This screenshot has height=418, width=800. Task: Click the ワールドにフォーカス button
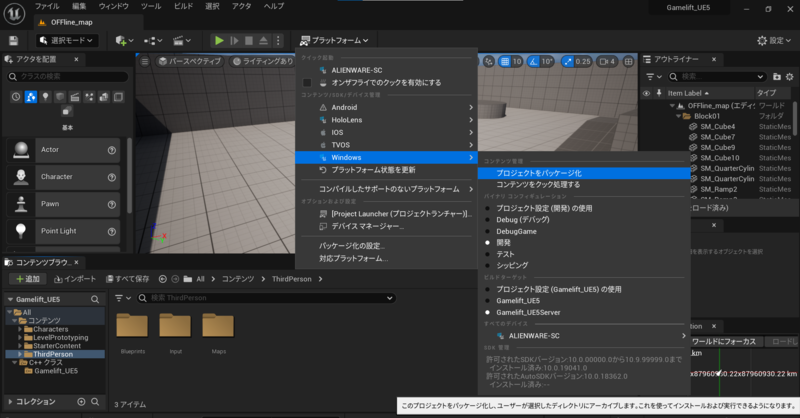[x=723, y=341]
